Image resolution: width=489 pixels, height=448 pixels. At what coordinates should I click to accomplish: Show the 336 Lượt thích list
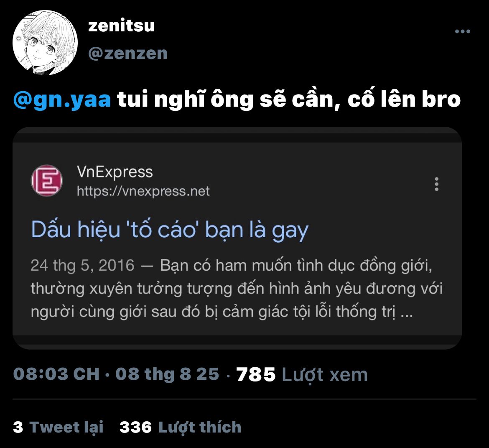(180, 427)
